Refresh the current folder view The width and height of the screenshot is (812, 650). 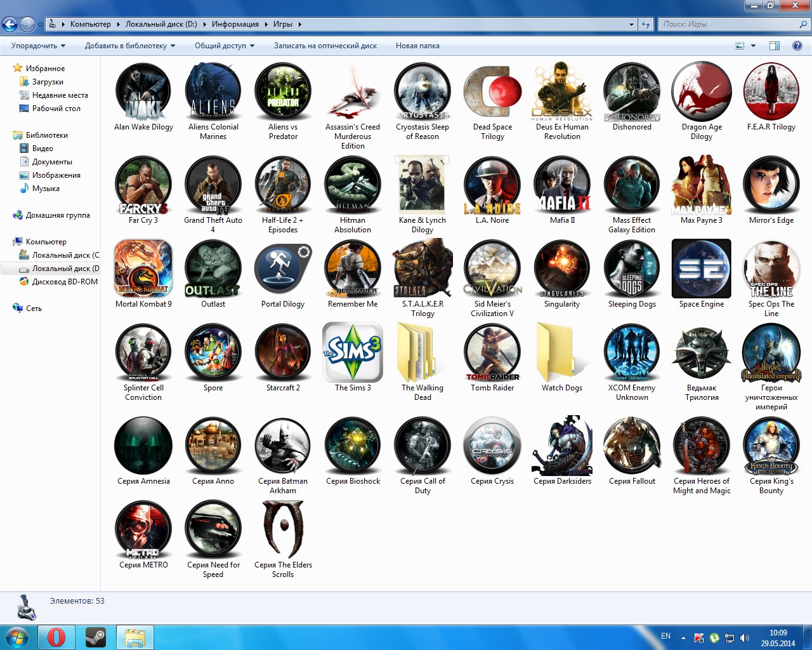tap(646, 24)
